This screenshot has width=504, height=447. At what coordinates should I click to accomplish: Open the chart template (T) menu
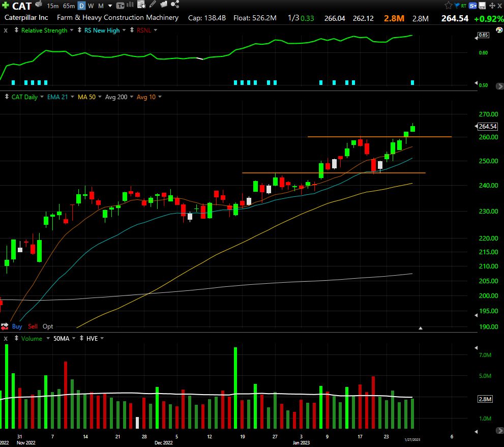coord(120,6)
